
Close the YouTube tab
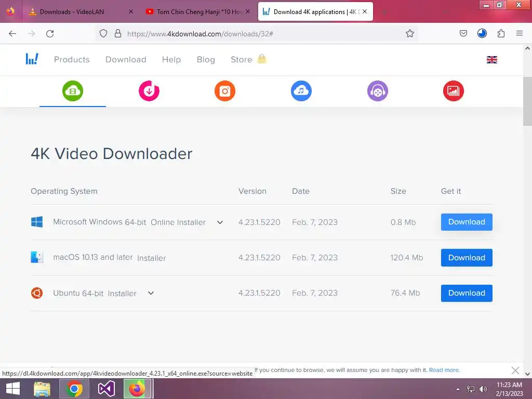248,11
